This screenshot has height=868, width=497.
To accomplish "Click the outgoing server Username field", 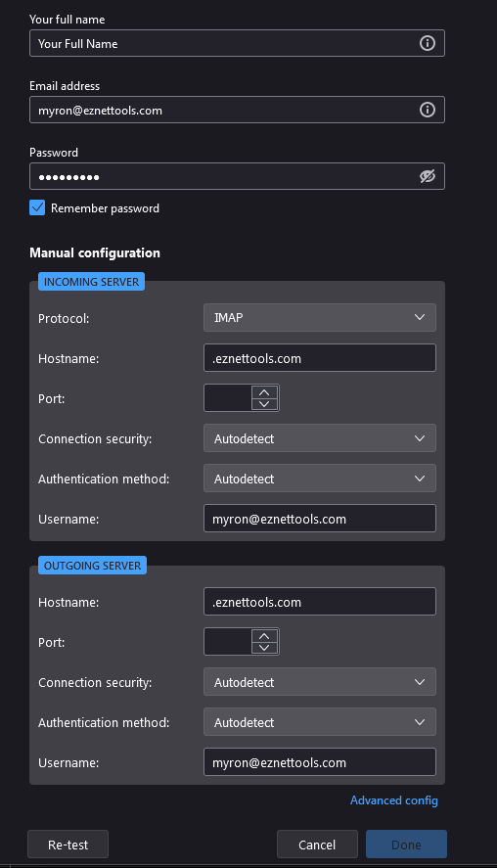I will [320, 762].
